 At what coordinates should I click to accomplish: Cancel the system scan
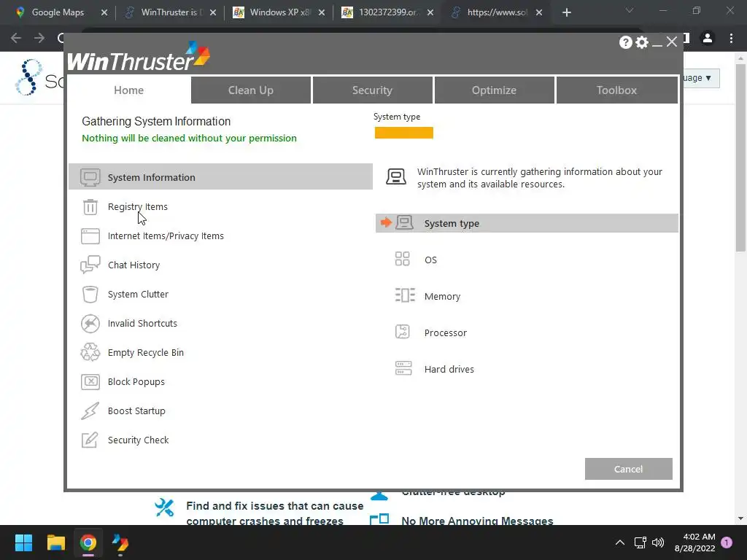coord(628,469)
